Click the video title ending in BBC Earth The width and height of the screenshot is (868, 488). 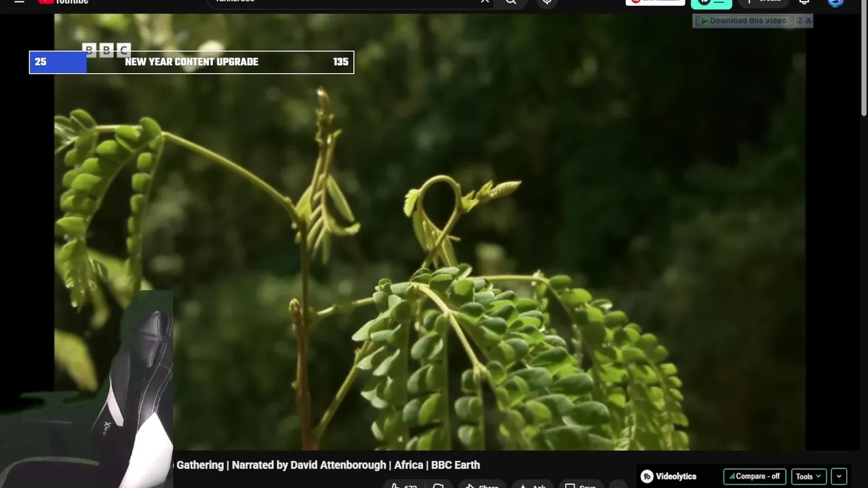[x=328, y=465]
